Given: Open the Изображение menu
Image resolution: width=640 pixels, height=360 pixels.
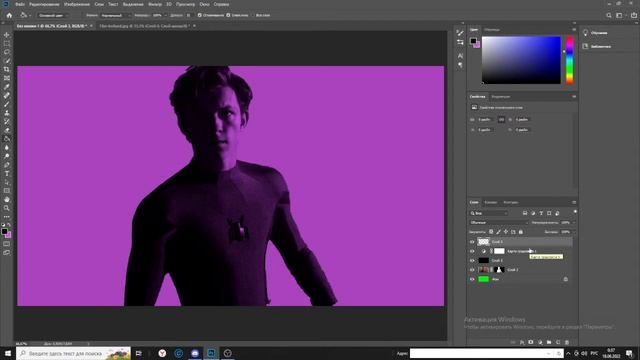Looking at the screenshot, I should pyautogui.click(x=77, y=4).
